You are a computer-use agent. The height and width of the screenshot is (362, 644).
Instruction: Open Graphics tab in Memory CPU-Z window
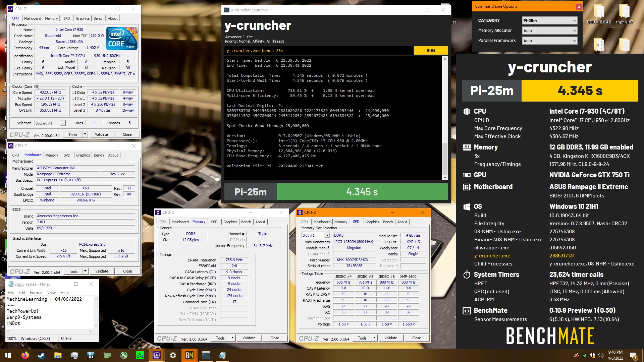230,222
